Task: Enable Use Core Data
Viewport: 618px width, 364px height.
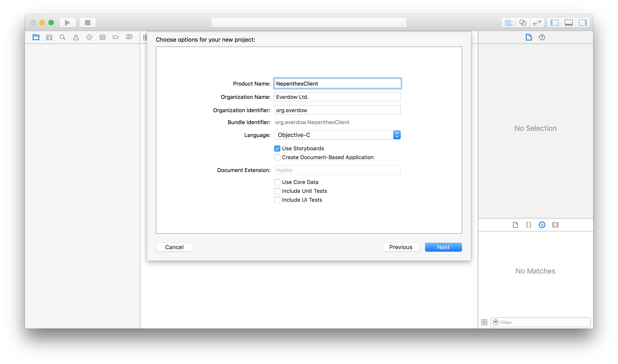Action: point(277,182)
